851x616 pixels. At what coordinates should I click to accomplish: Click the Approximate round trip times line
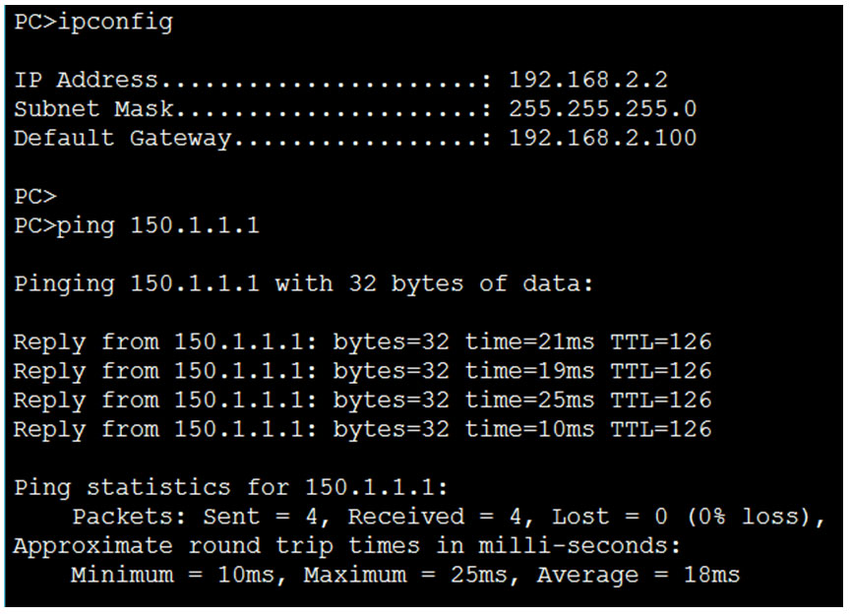347,546
